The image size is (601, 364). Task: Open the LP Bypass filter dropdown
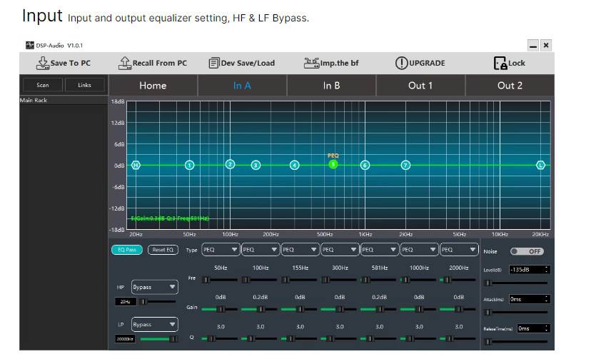[x=154, y=324]
